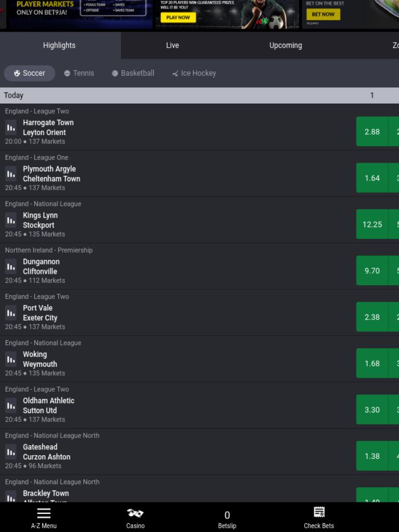Pick home odds 12.25 for Kings Lynn
Viewport: 399px width, 532px height.
click(372, 224)
